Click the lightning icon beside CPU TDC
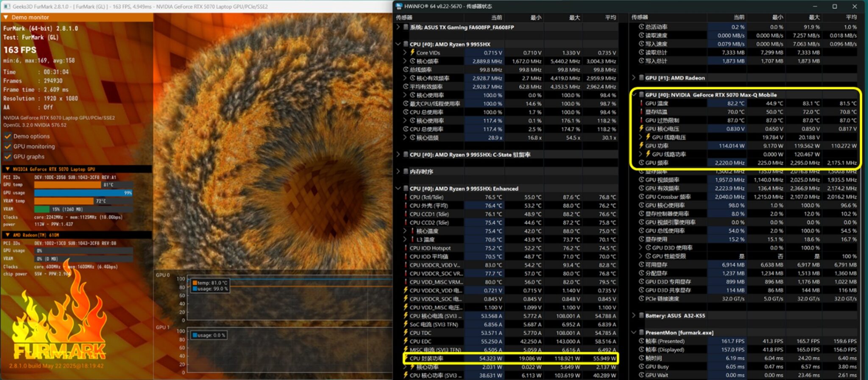Image resolution: width=868 pixels, height=380 pixels. tap(406, 332)
